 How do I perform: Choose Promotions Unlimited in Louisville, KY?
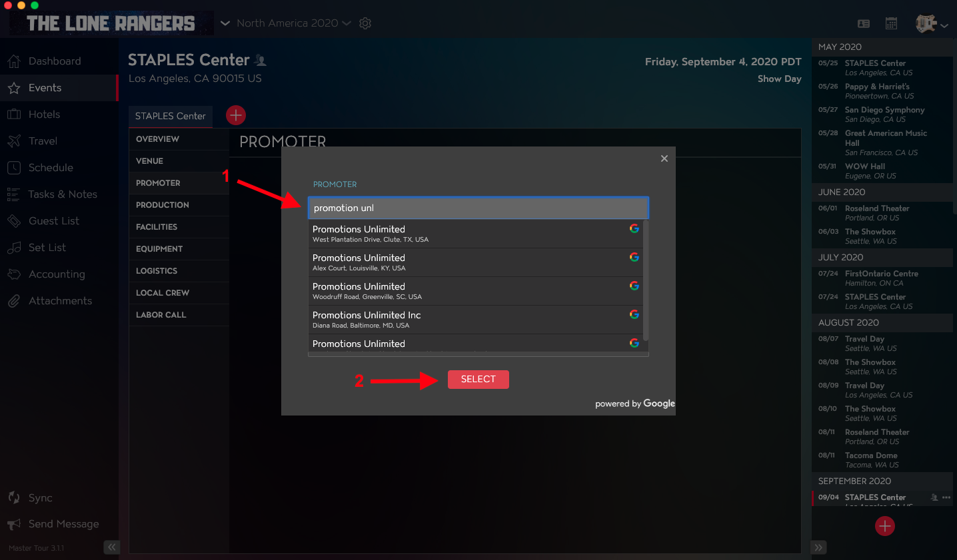point(475,262)
